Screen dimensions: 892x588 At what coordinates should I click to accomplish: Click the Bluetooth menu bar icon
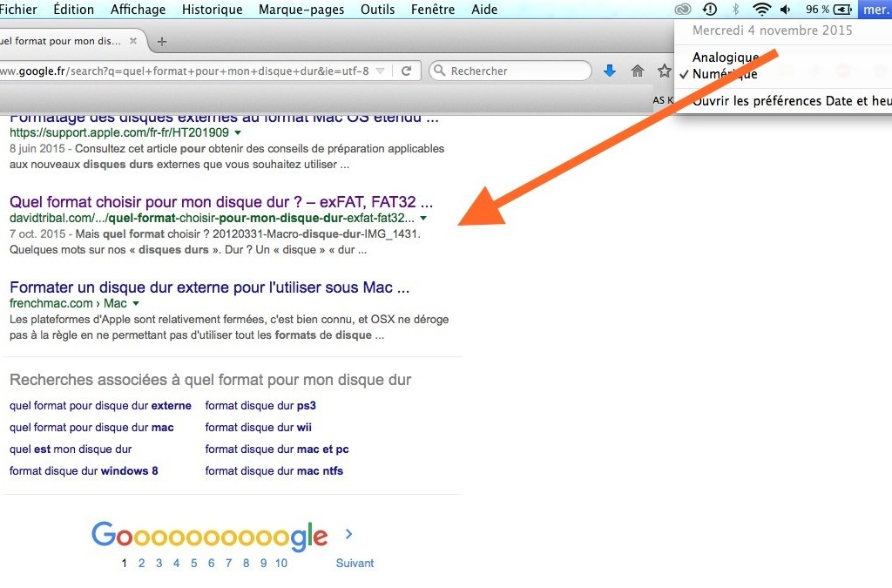tap(735, 9)
